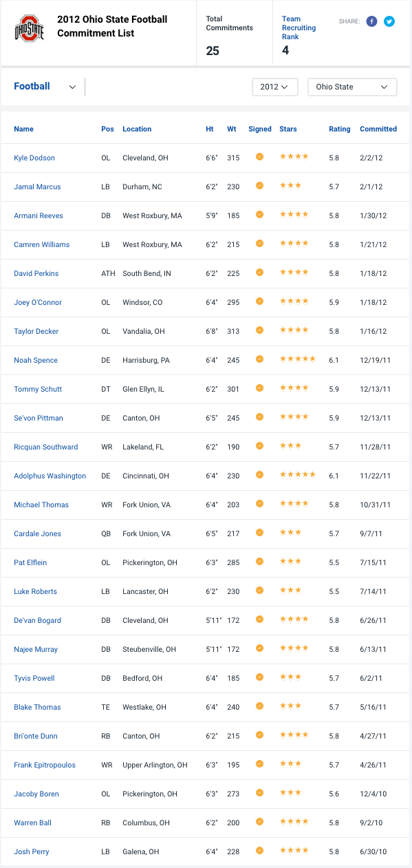Image resolution: width=412 pixels, height=868 pixels.
Task: Sort by the Stars column header
Action: coord(288,129)
